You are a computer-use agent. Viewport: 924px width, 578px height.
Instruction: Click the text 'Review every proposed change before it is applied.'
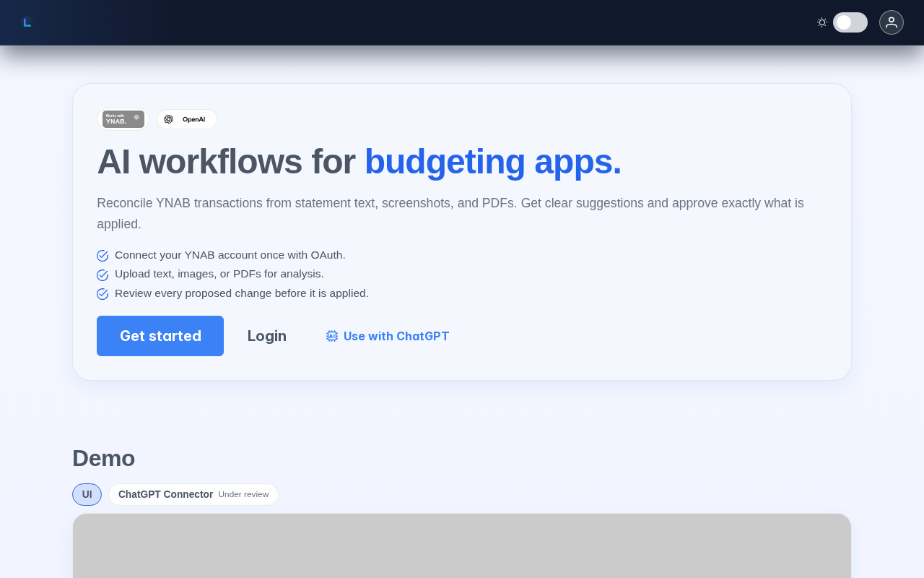[242, 293]
